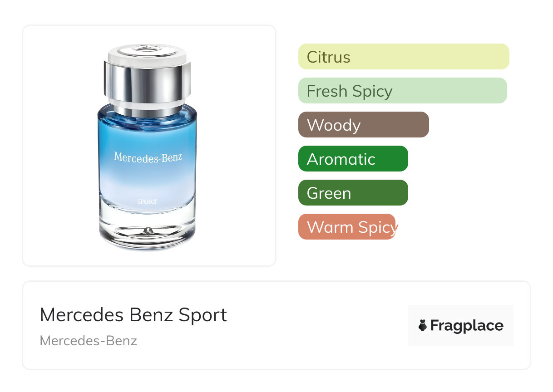
Task: Select the dark Green accord bar
Action: 353,193
